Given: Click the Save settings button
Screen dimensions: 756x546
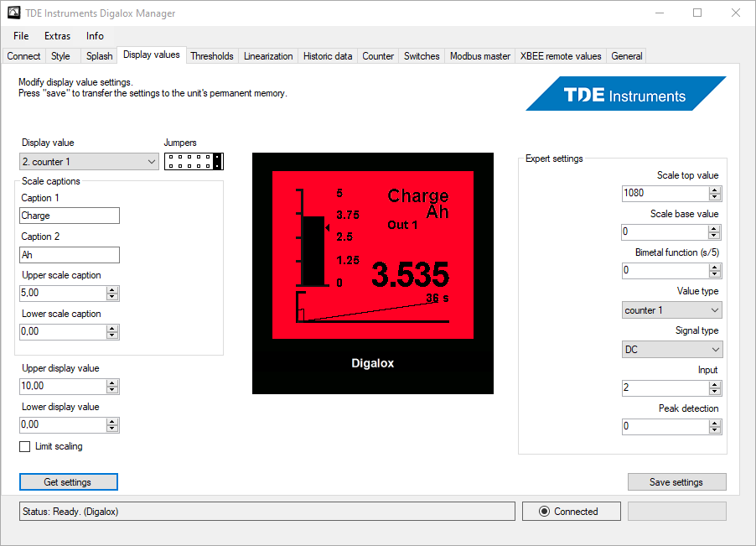Looking at the screenshot, I should click(676, 482).
